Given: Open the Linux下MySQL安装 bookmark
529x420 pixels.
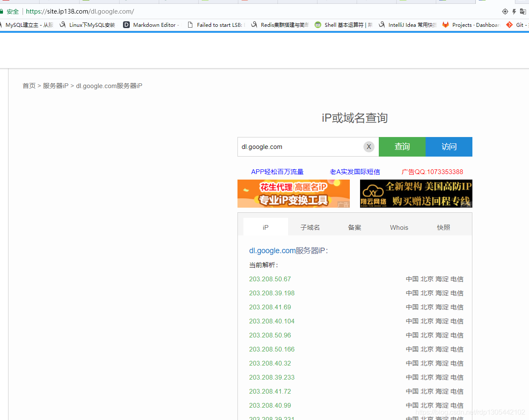Looking at the screenshot, I should point(88,25).
